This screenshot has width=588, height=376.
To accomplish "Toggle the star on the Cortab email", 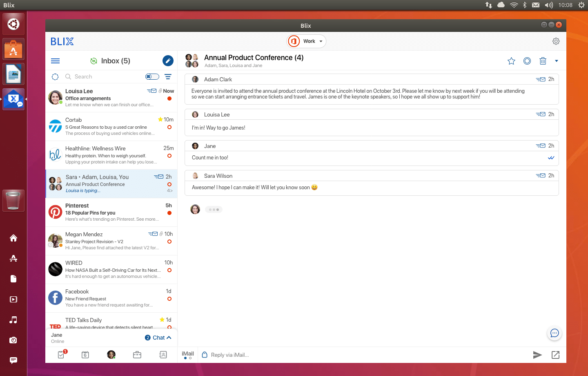I will point(160,119).
